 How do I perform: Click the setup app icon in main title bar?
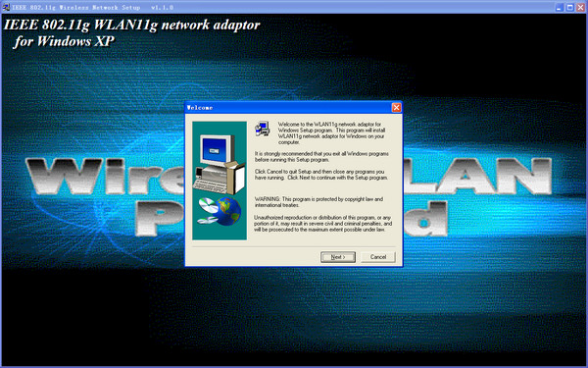coord(6,7)
